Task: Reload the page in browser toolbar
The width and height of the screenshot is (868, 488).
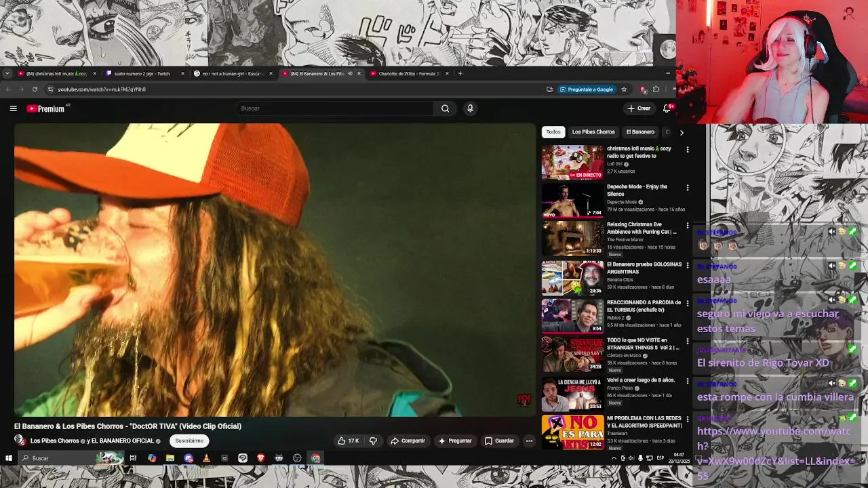Action: click(35, 89)
